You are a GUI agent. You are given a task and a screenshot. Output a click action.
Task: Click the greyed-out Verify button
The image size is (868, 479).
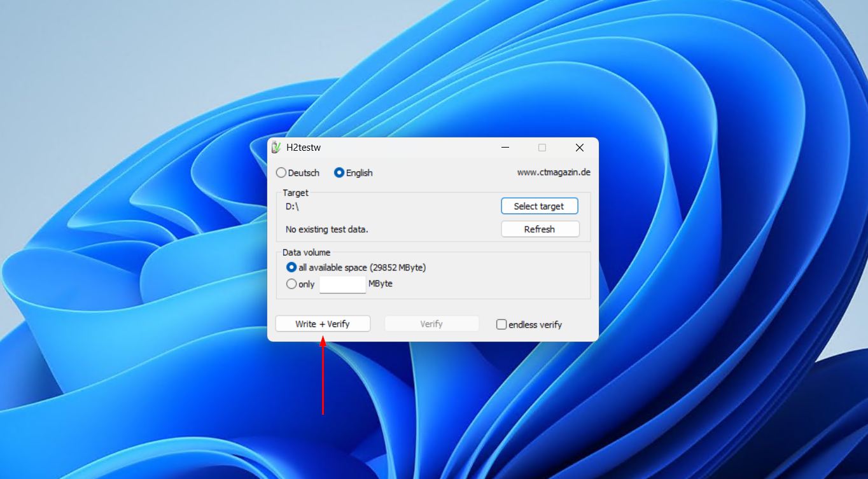tap(431, 324)
